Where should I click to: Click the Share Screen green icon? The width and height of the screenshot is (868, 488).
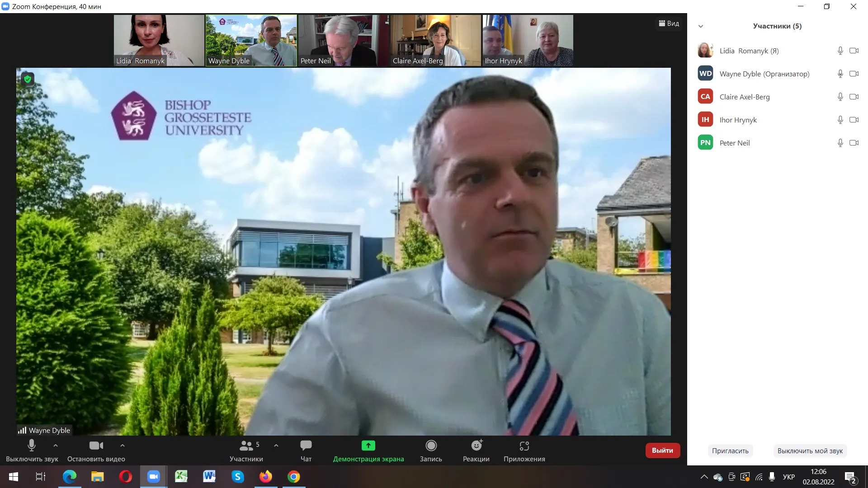368,446
